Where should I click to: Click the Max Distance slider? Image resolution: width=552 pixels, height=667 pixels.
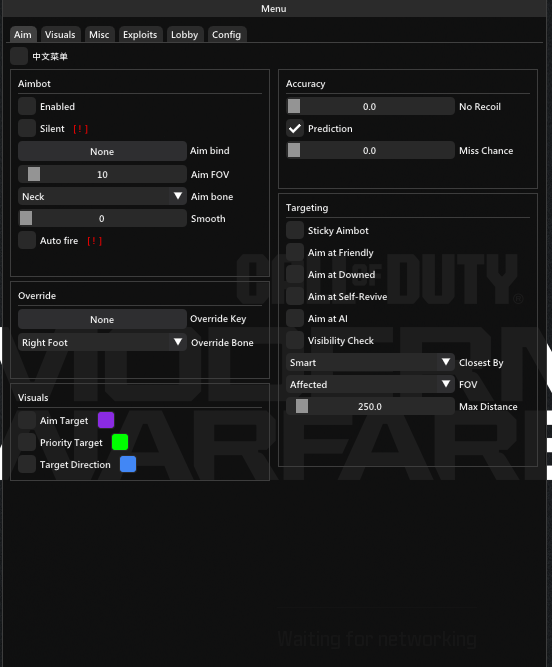(x=370, y=407)
